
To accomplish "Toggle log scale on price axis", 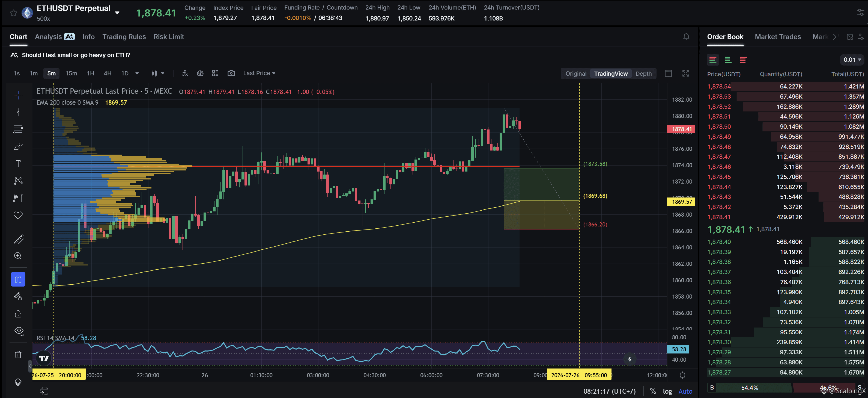I will [667, 391].
